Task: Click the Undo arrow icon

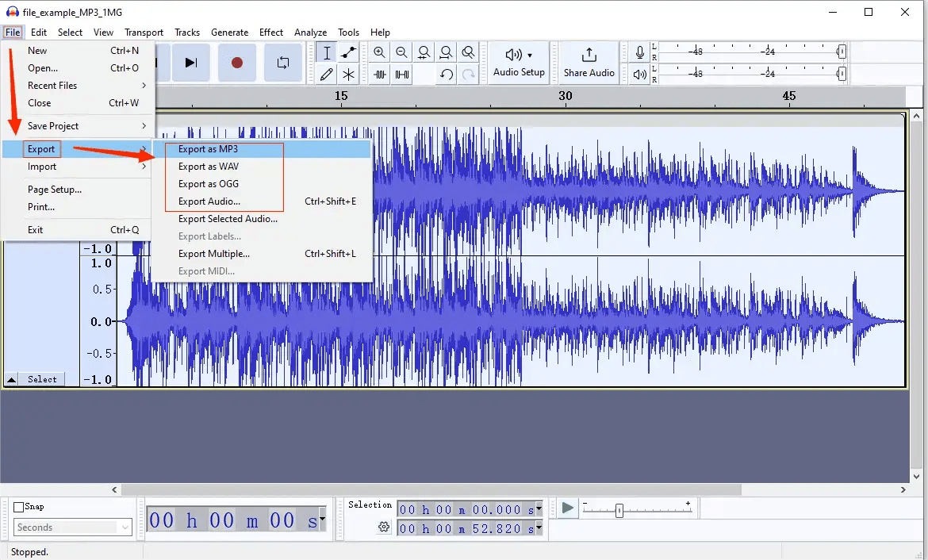Action: [x=445, y=74]
